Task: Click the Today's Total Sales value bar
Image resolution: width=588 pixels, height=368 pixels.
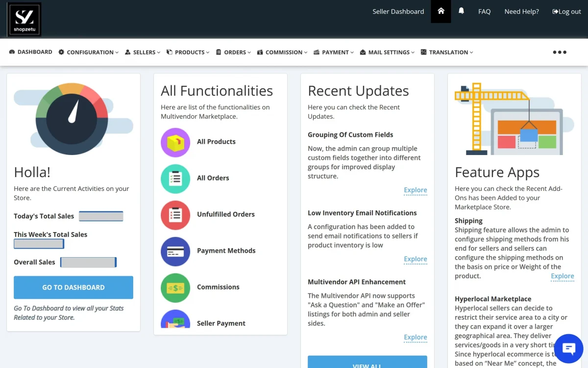Action: tap(101, 216)
